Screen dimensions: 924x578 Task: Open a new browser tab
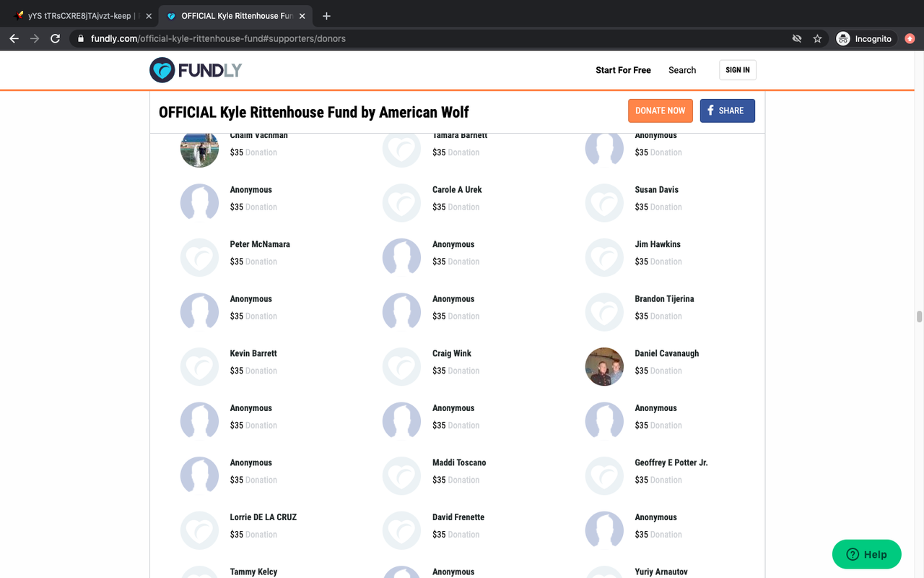click(326, 16)
